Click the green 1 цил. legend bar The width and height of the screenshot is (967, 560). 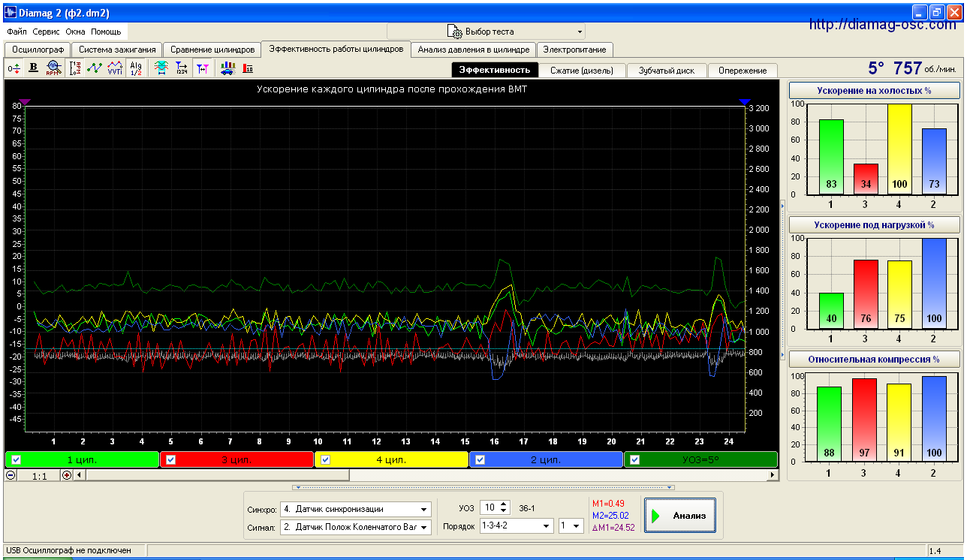pyautogui.click(x=82, y=459)
